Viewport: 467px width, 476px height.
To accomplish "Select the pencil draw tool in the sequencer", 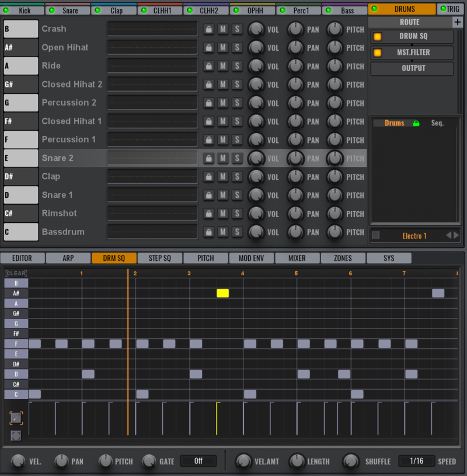I will click(15, 417).
